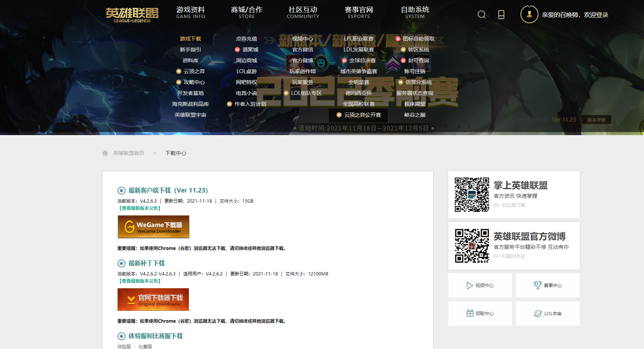Viewport: 644px width, 349px height.
Task: Expand the 游戏资料 GAME INFO menu
Action: coord(191,12)
